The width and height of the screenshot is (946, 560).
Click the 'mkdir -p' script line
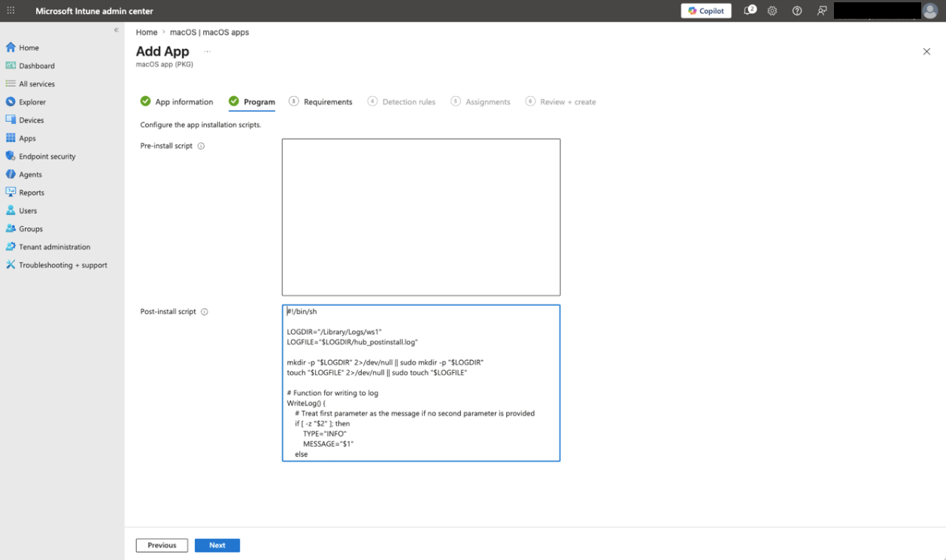385,362
